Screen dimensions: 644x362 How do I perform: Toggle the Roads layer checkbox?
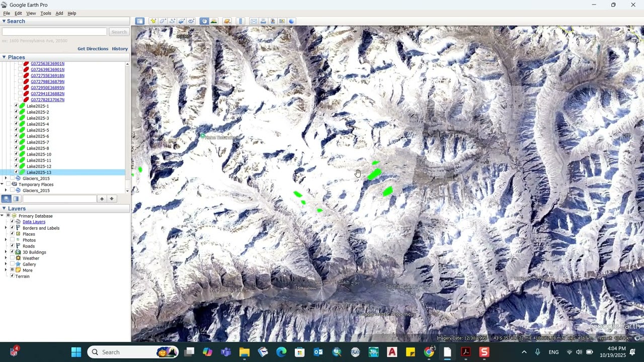point(12,246)
